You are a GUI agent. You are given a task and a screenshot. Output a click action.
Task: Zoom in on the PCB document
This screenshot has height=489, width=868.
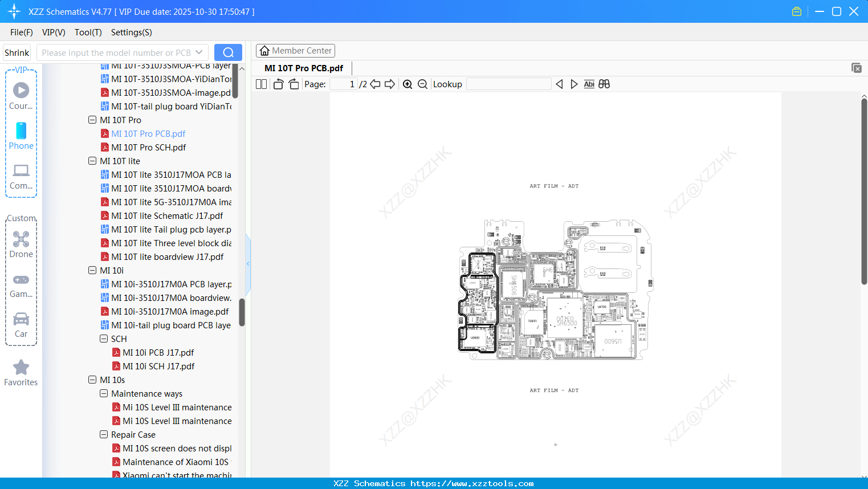(407, 84)
